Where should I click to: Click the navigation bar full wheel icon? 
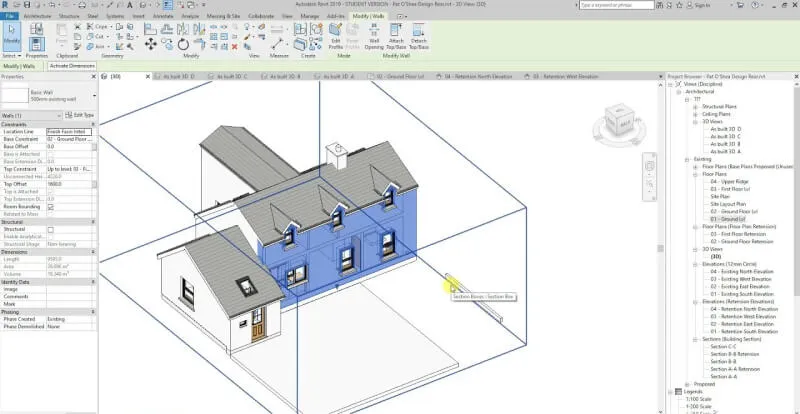coord(650,167)
